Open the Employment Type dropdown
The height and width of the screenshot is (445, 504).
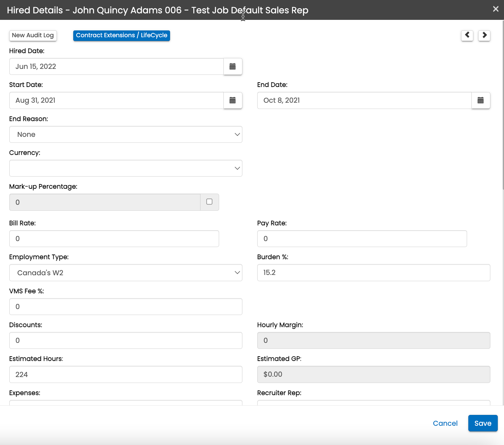point(126,273)
